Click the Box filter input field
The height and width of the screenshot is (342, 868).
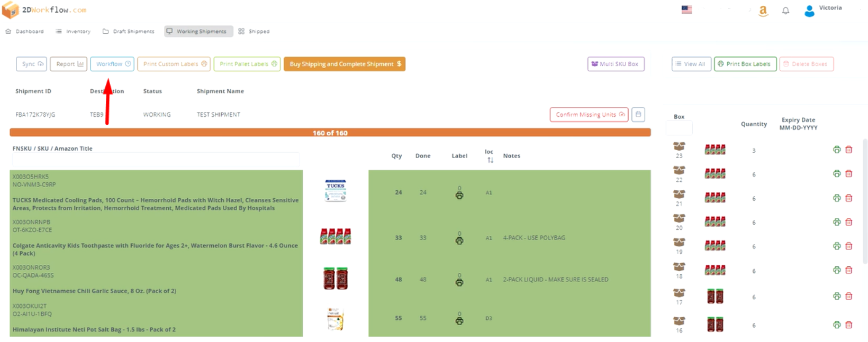(x=679, y=128)
